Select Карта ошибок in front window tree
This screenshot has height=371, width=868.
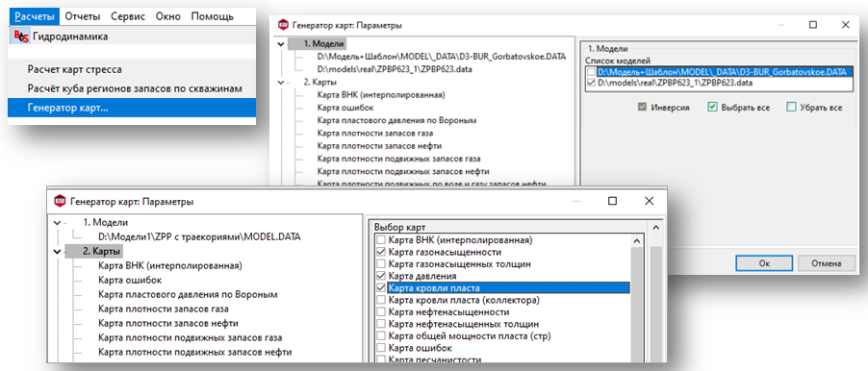tap(130, 281)
